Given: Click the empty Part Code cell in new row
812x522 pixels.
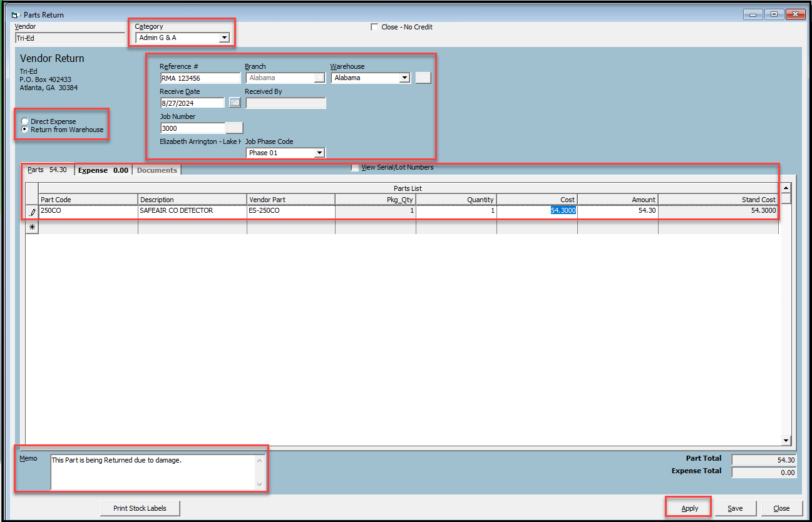Looking at the screenshot, I should (x=88, y=227).
